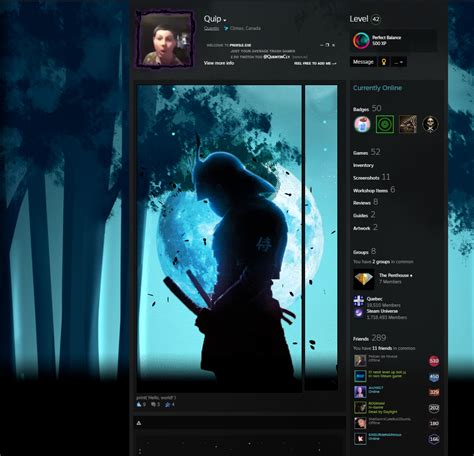Click the Perfect Balance 500 XP text
This screenshot has height=456, width=474.
click(x=386, y=40)
